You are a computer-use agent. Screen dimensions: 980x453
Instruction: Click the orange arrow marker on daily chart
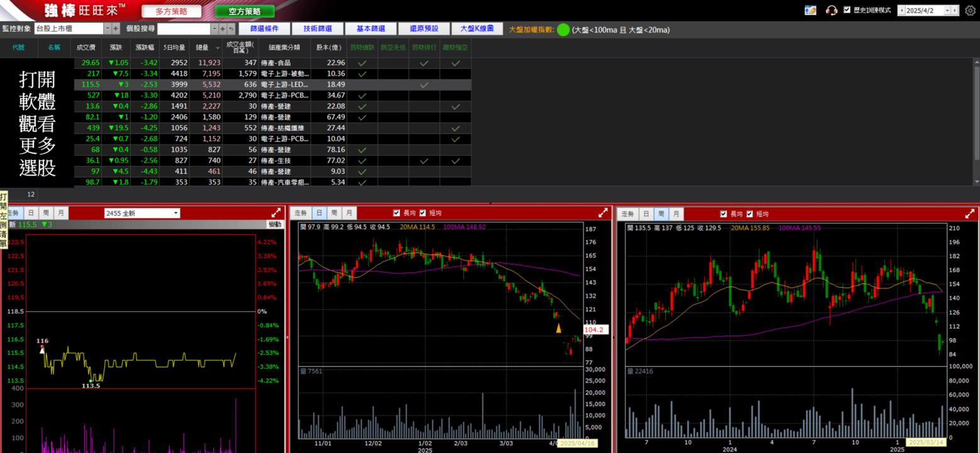pyautogui.click(x=558, y=328)
